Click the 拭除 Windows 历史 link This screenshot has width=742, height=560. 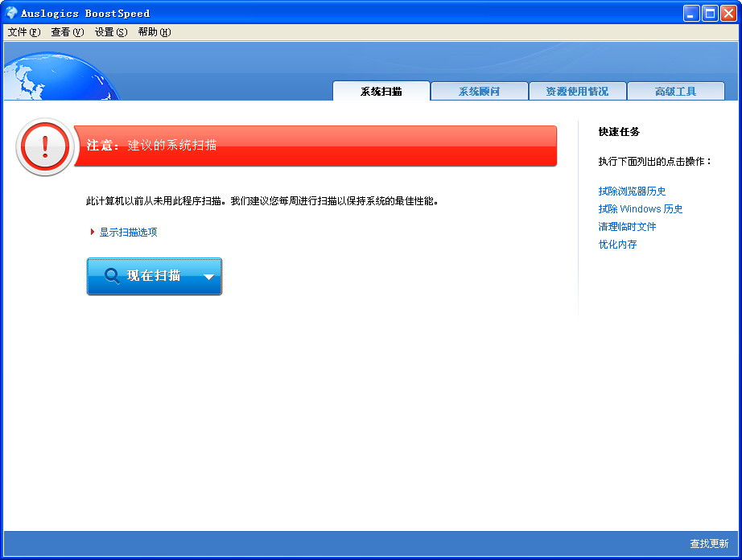tap(640, 209)
